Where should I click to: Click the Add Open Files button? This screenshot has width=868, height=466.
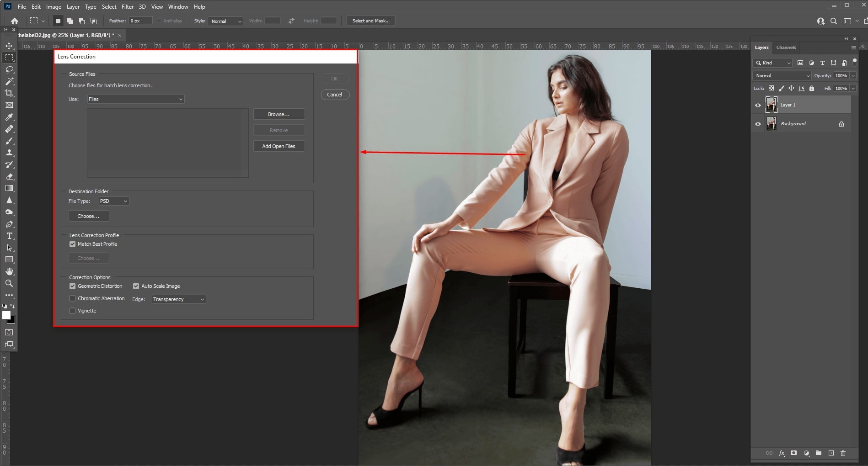click(x=279, y=146)
